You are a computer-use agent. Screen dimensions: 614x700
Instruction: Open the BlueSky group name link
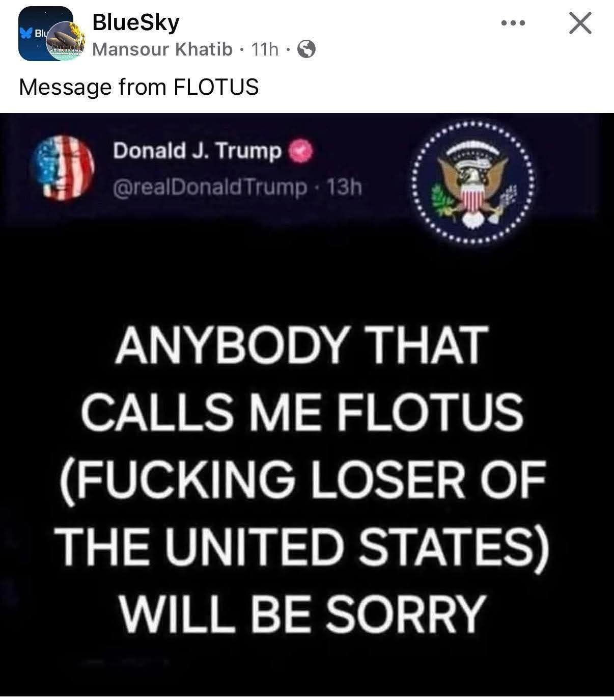click(136, 23)
